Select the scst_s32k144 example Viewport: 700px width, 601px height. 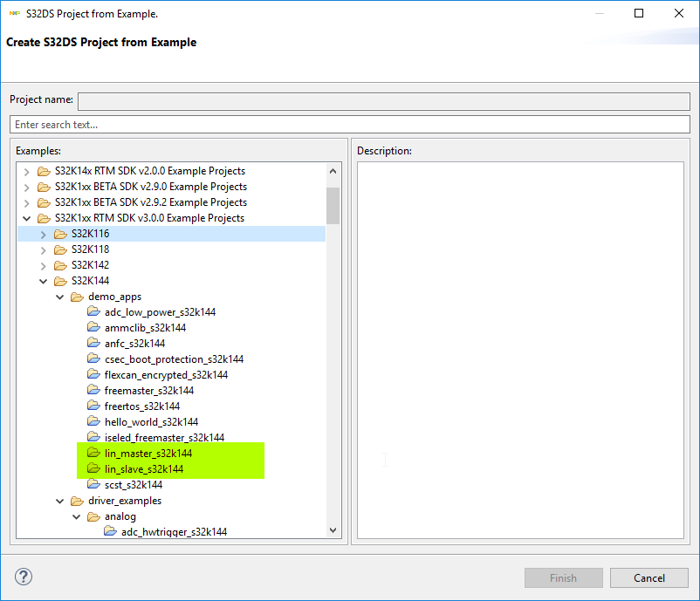click(x=134, y=484)
